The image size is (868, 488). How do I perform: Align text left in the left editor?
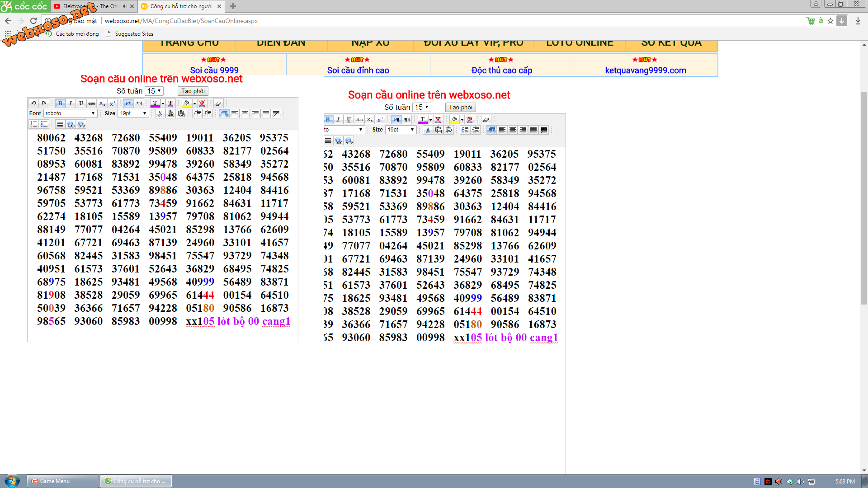(234, 113)
